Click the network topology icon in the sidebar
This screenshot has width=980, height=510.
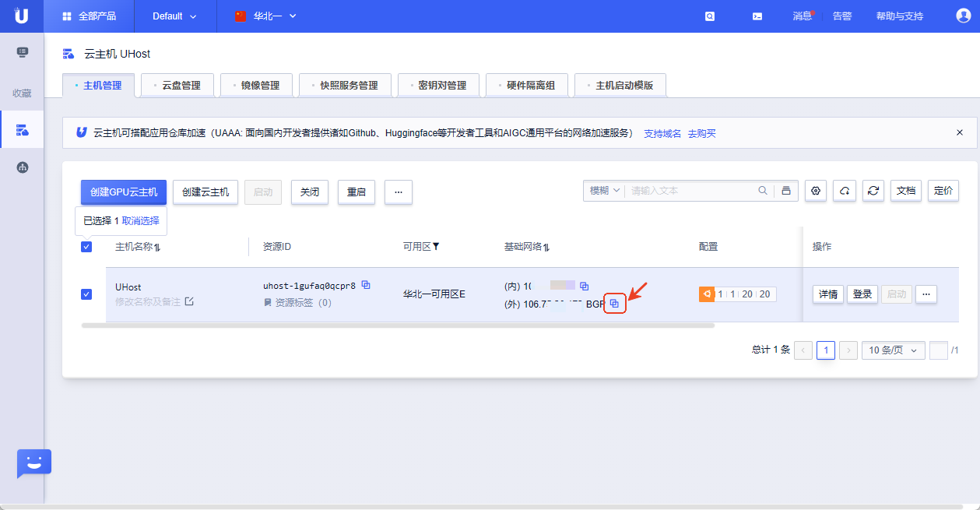click(x=22, y=167)
